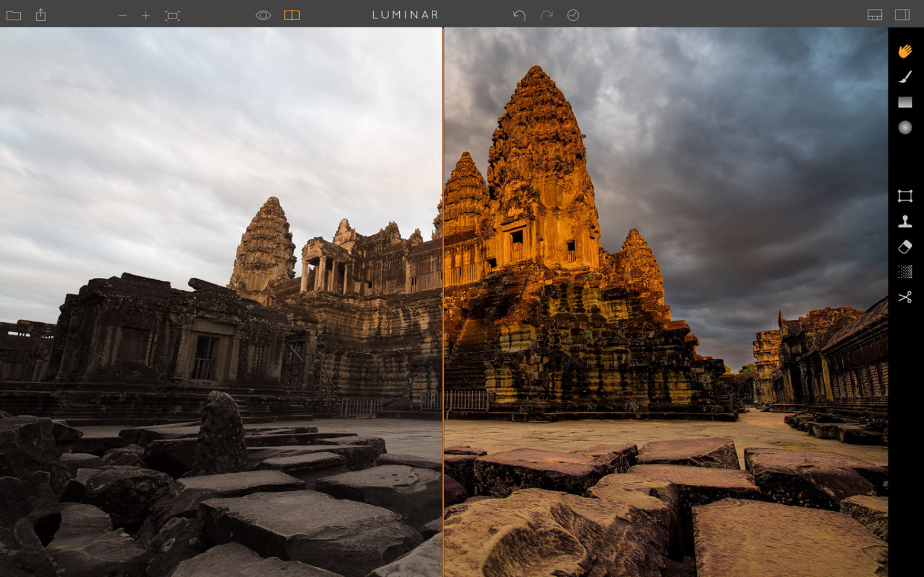Open the history clock menu

[572, 15]
